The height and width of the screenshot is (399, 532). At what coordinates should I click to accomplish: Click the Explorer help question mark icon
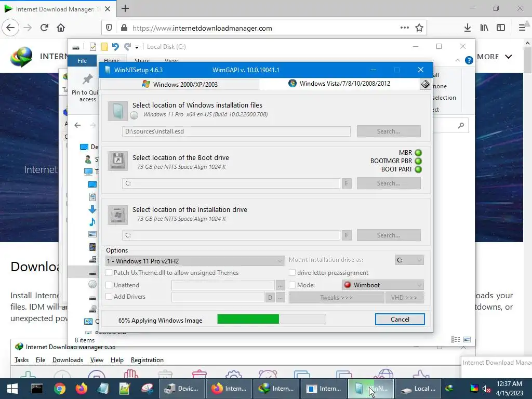(469, 60)
